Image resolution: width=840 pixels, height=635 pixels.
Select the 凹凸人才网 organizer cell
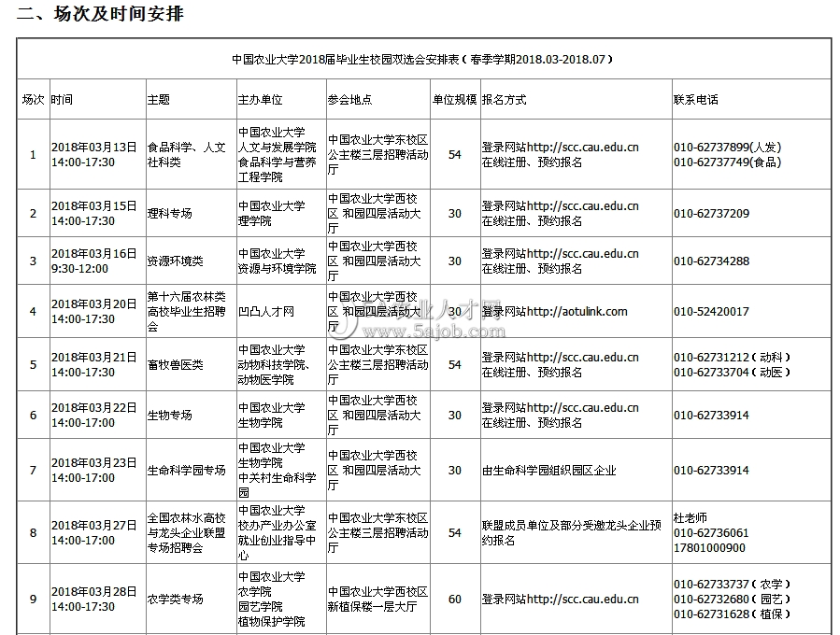point(265,312)
